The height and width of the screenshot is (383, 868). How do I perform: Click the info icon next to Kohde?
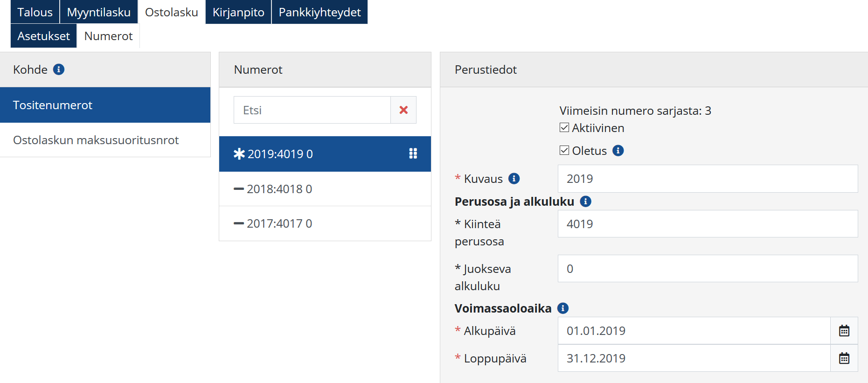point(59,70)
